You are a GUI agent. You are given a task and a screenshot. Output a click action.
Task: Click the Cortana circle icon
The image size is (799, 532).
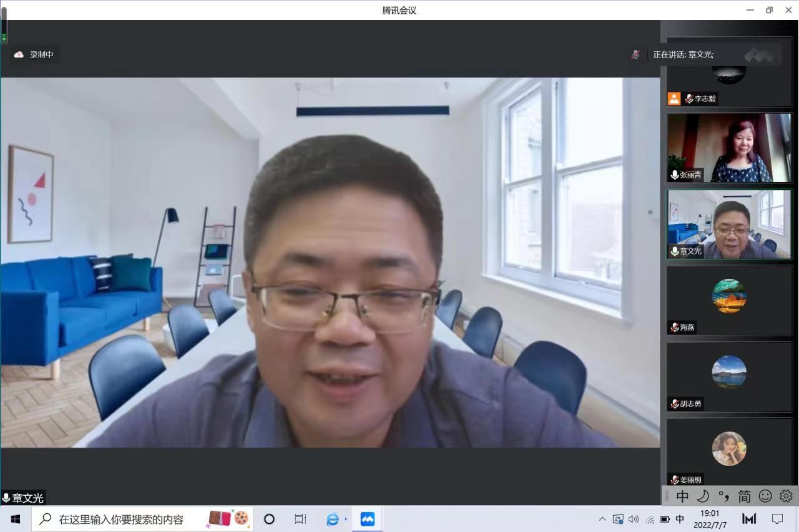point(269,519)
